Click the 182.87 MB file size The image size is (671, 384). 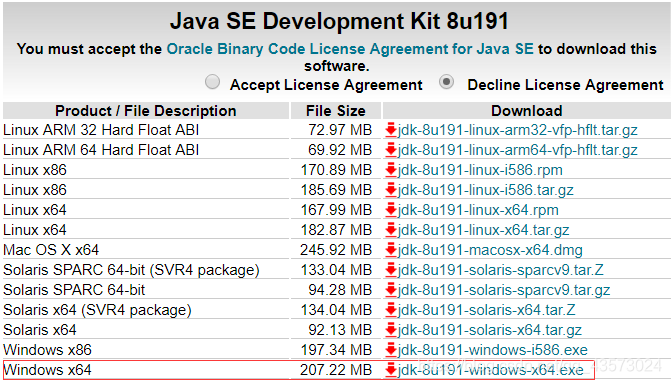click(x=336, y=230)
